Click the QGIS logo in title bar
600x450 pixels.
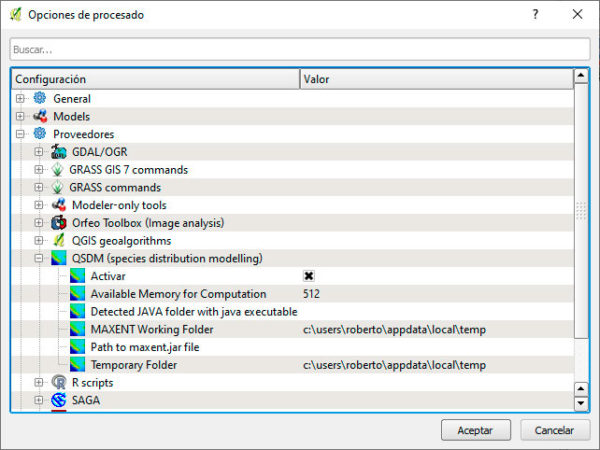click(15, 15)
